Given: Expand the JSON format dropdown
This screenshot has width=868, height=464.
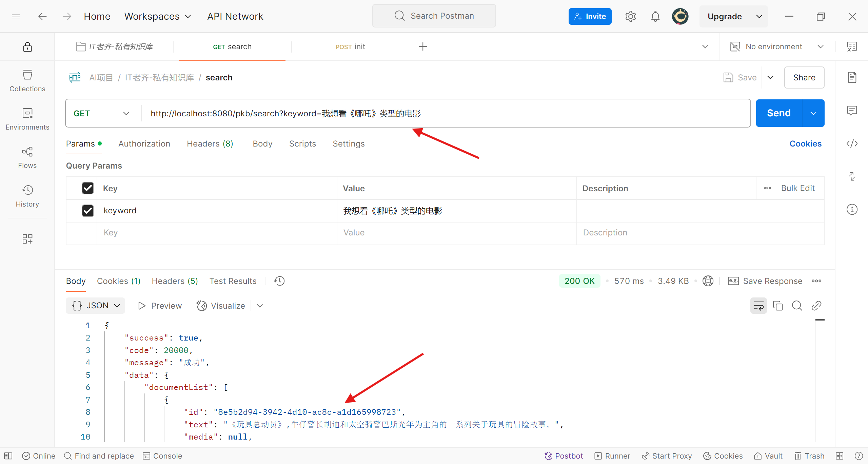Looking at the screenshot, I should pyautogui.click(x=96, y=306).
